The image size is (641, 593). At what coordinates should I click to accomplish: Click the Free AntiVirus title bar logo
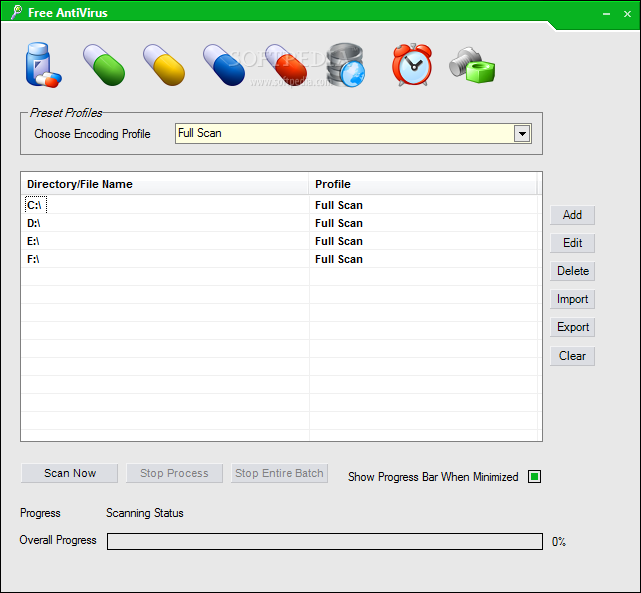(x=16, y=12)
